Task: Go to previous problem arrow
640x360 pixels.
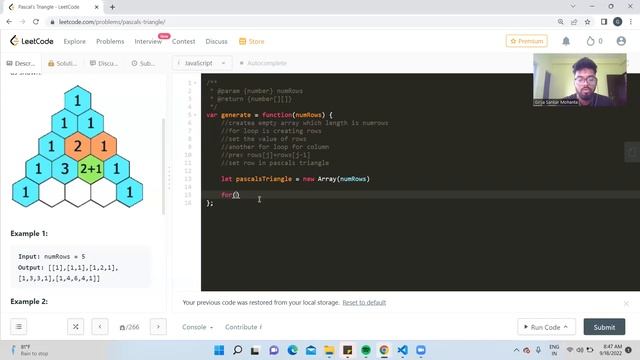Action: click(100, 327)
